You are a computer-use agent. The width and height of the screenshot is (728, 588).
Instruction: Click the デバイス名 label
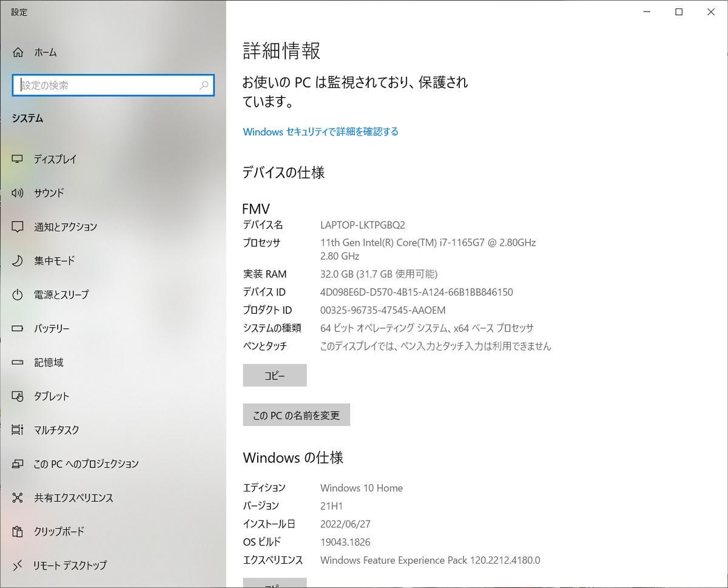[263, 225]
